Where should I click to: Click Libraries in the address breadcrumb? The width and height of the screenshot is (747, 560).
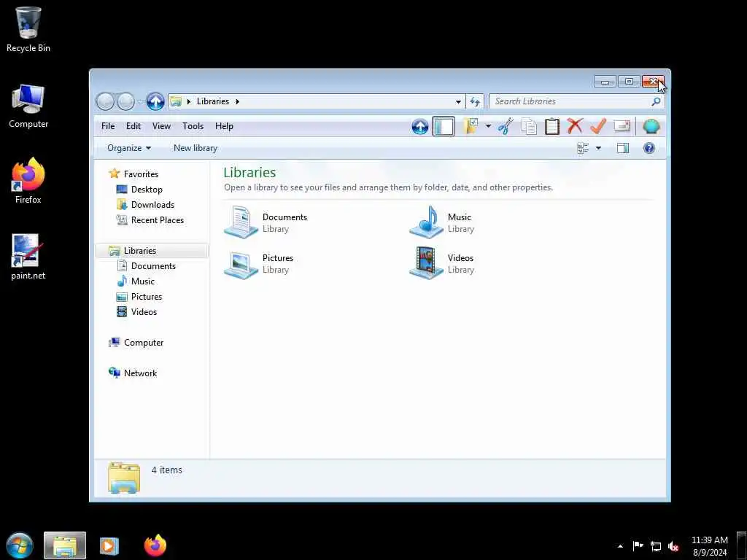click(x=213, y=101)
